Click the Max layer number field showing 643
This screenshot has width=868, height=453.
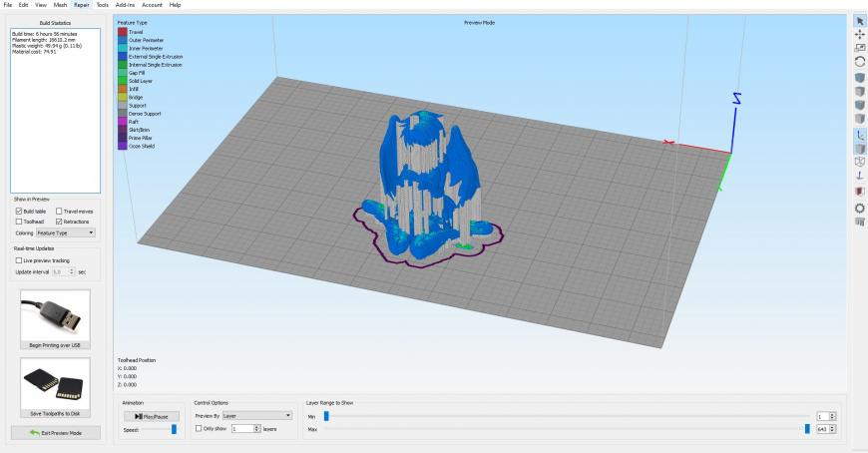coord(823,429)
